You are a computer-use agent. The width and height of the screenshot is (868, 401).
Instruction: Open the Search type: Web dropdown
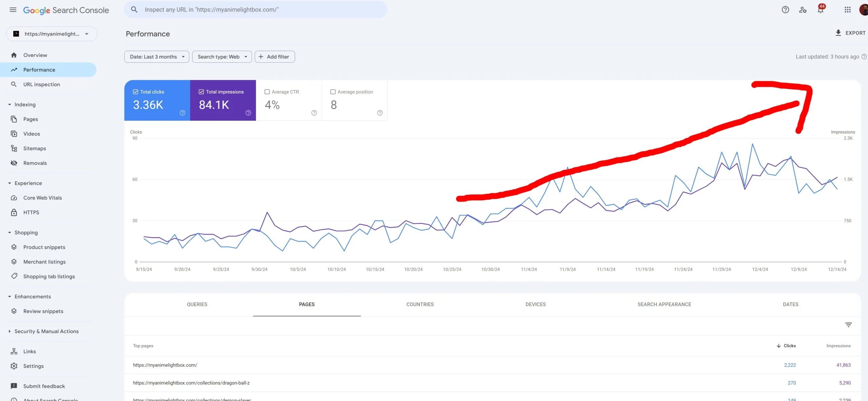[221, 57]
